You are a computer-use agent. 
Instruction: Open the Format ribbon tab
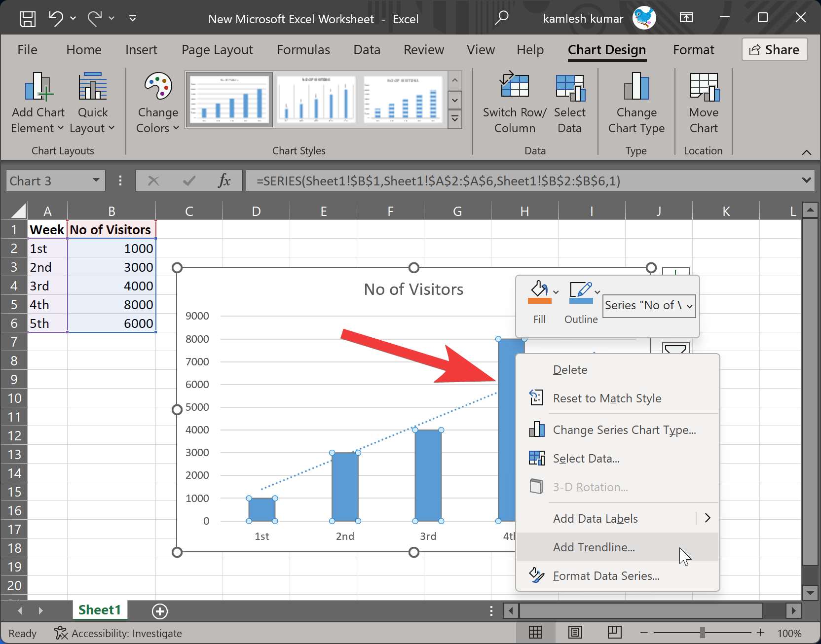click(x=693, y=50)
